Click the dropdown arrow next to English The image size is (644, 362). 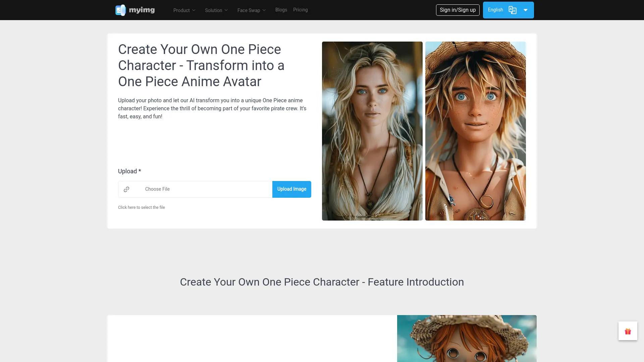526,10
